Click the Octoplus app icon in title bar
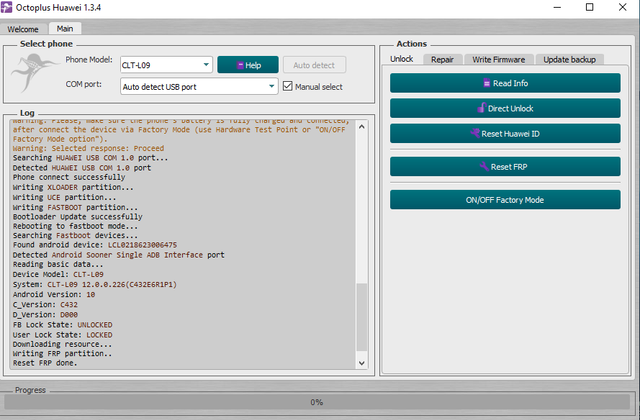 (7, 7)
